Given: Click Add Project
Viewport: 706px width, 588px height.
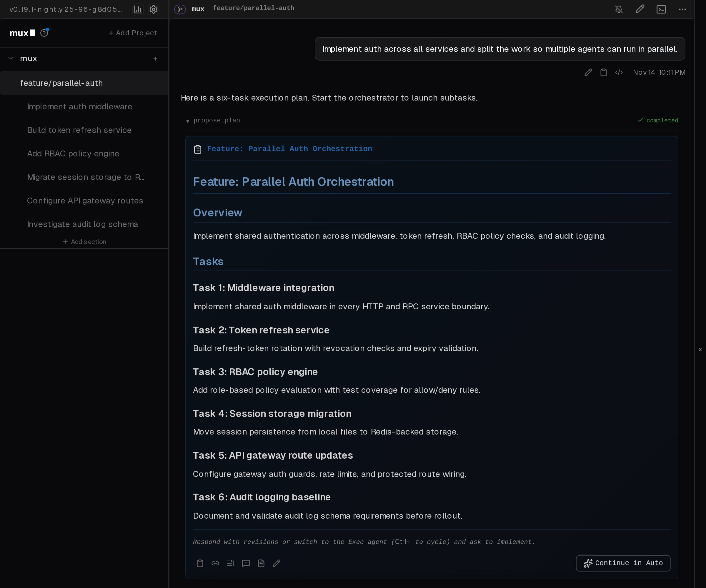Looking at the screenshot, I should click(x=133, y=33).
